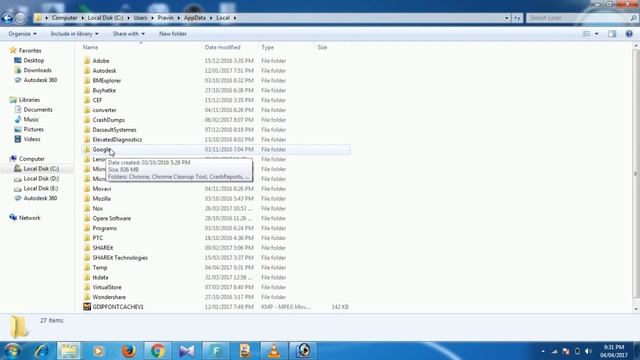Open view options dropdown arrow

coord(597,34)
